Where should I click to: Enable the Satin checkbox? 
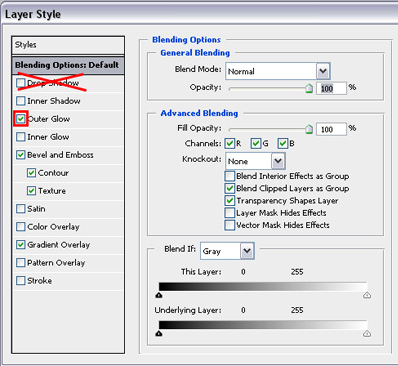[x=21, y=209]
